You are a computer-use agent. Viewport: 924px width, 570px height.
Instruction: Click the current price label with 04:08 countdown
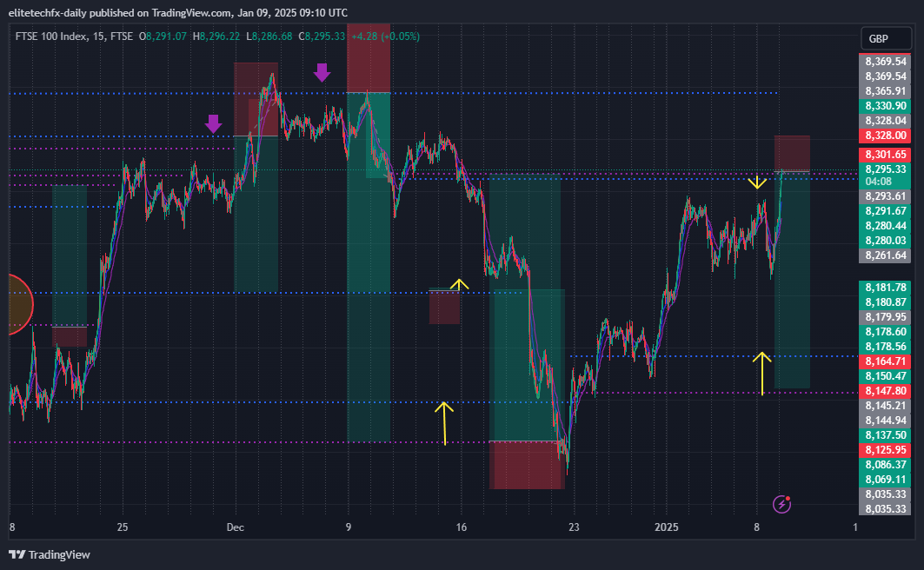pyautogui.click(x=885, y=176)
